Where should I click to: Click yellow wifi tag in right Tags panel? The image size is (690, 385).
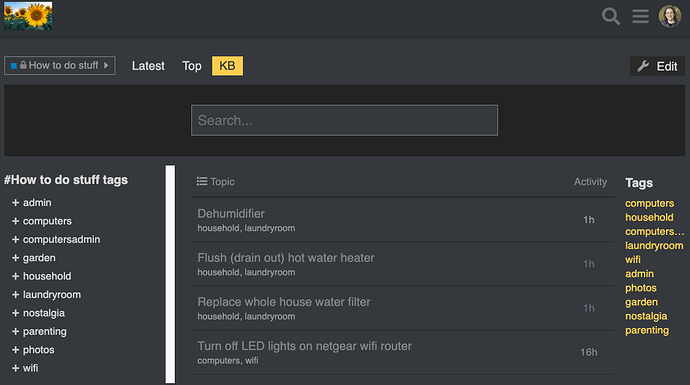pyautogui.click(x=633, y=260)
